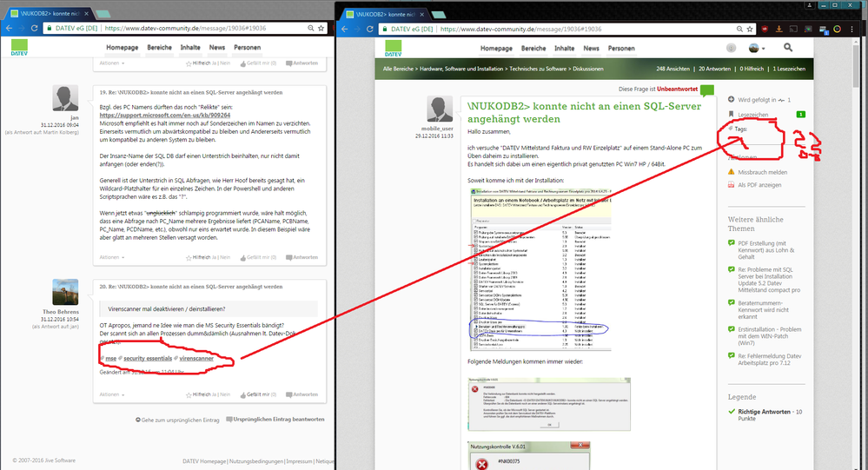Click the DATEV logo in the left window
The width and height of the screenshot is (868, 470).
point(19,48)
